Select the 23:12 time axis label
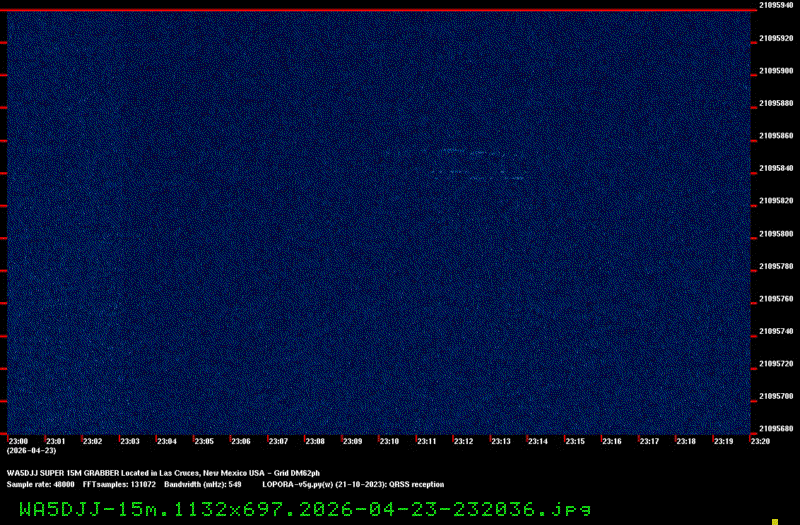 click(463, 441)
